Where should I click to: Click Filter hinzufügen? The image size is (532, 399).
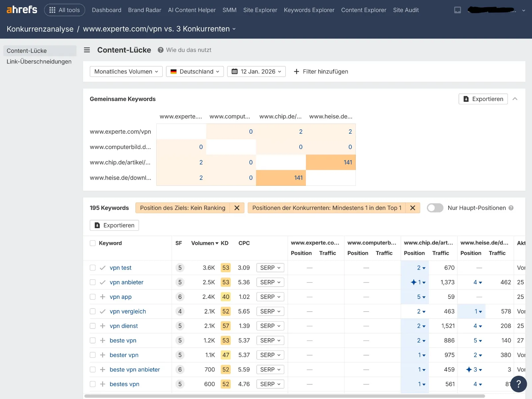click(321, 71)
